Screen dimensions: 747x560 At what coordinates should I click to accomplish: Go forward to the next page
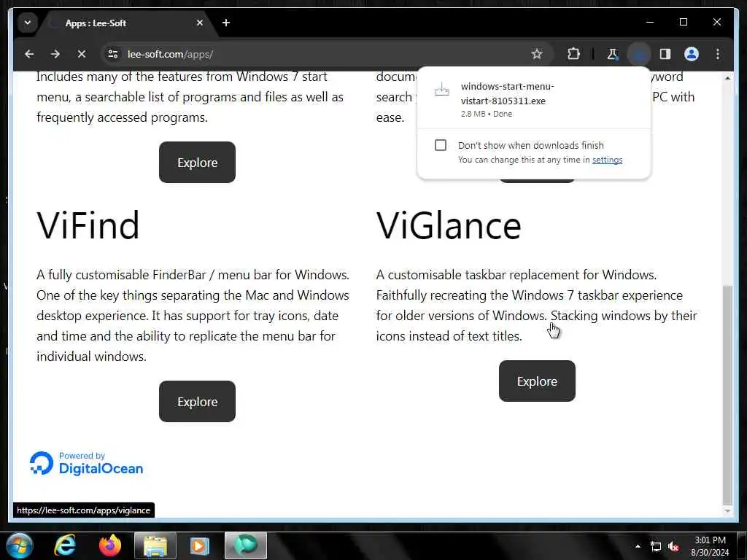click(55, 54)
